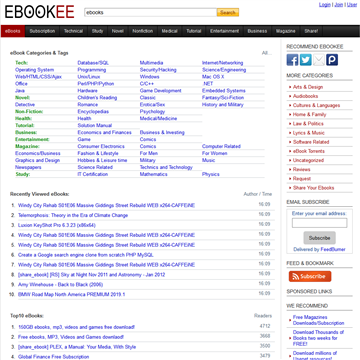Open the Medical tab in navbar

[169, 31]
